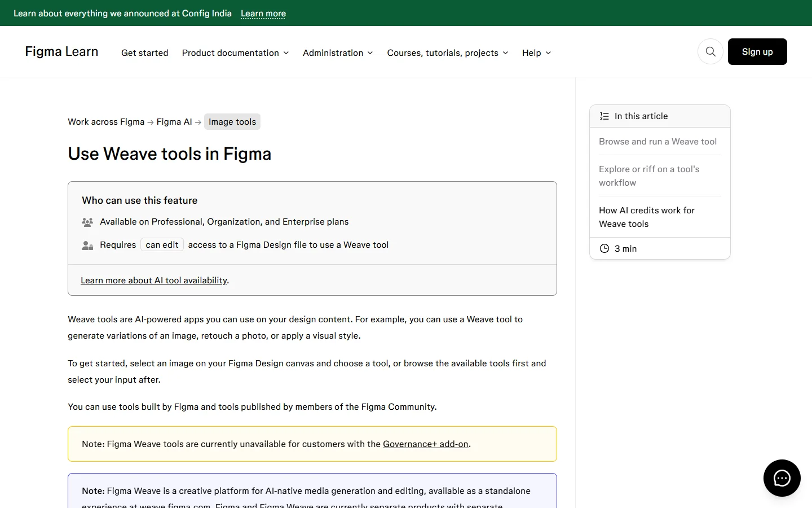
Task: Click the 3 min reading time text
Action: pos(626,249)
